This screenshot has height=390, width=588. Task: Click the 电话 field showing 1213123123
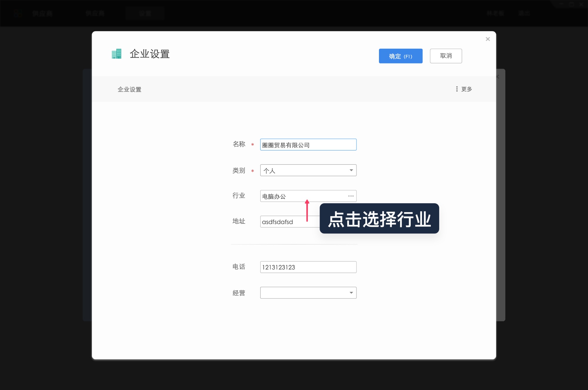click(x=308, y=267)
